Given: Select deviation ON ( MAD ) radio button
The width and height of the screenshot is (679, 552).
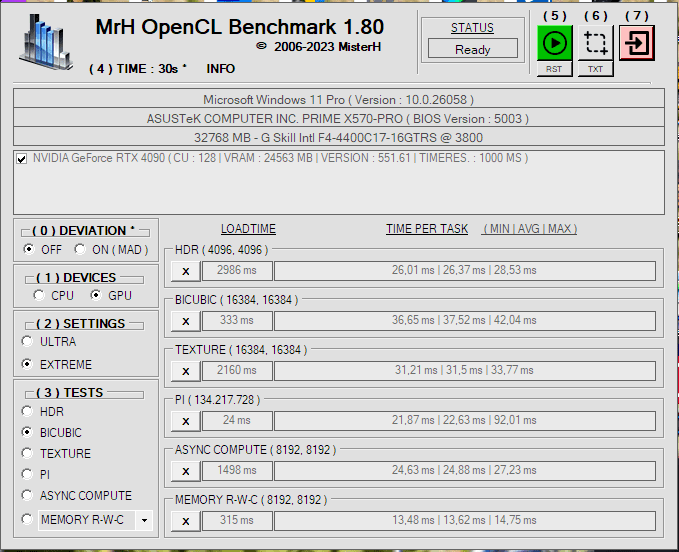Looking at the screenshot, I should click(x=80, y=249).
